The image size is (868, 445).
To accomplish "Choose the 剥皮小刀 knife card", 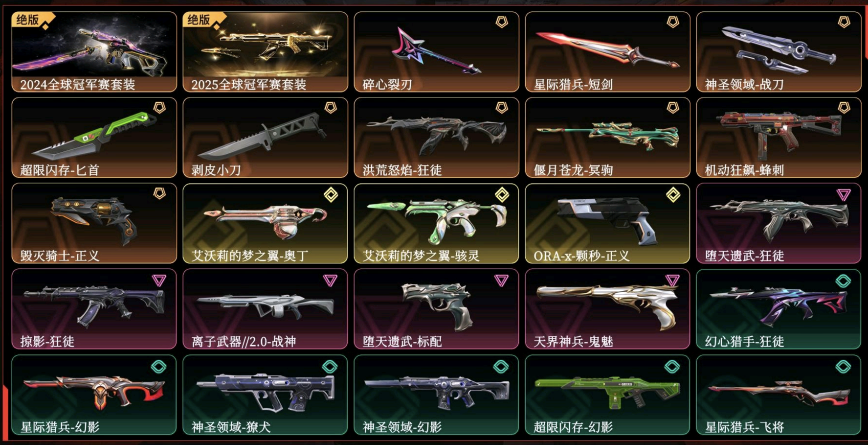I will (x=265, y=138).
